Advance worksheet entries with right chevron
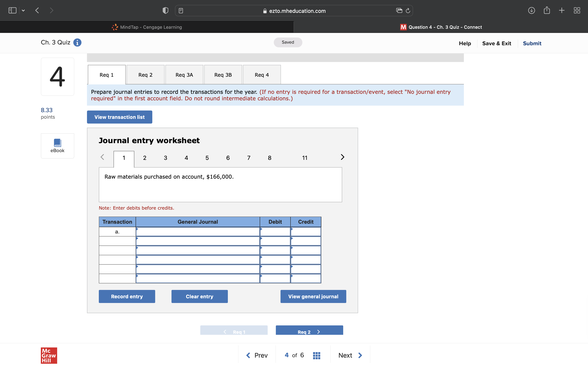 point(342,157)
